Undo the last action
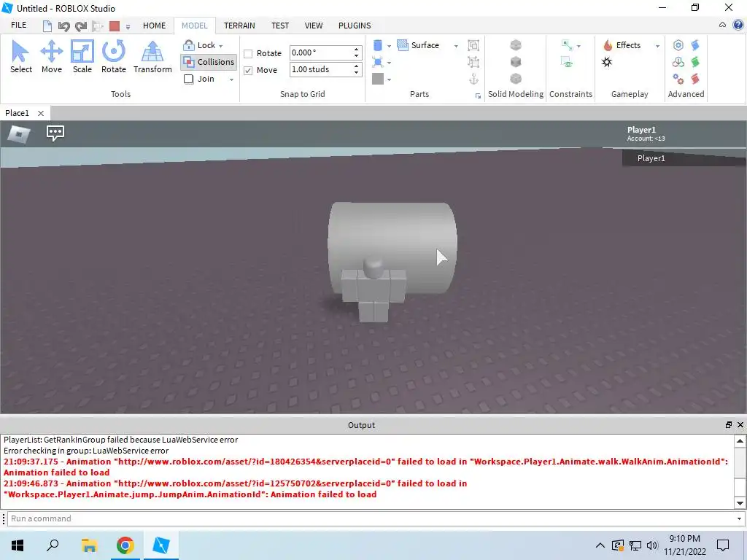 [x=64, y=26]
